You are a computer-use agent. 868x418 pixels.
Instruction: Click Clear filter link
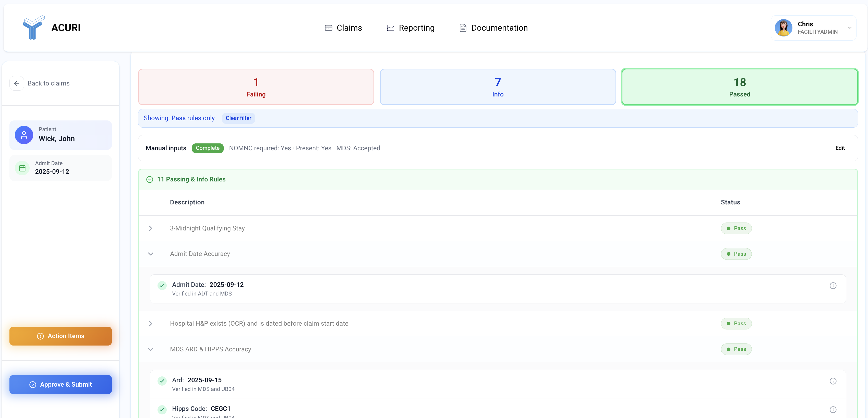pos(238,118)
